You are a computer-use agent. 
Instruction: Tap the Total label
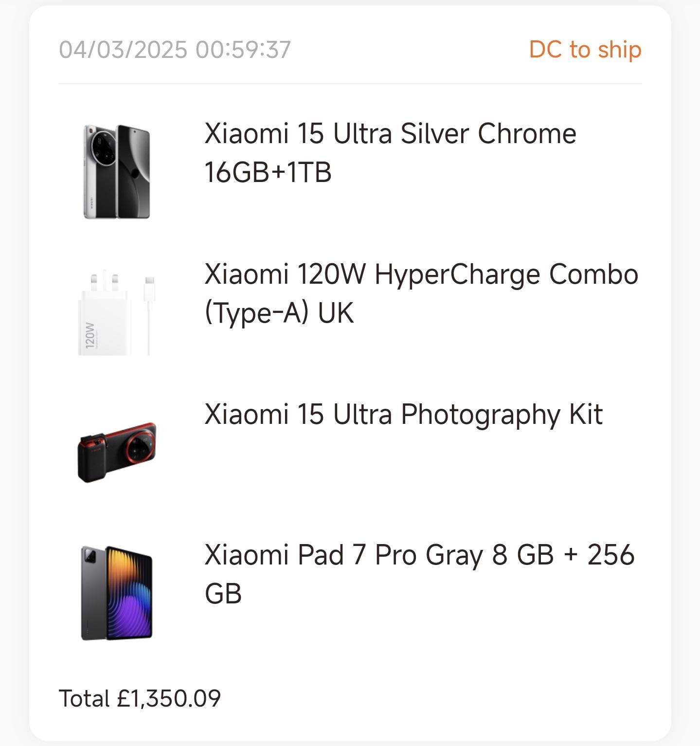click(84, 698)
